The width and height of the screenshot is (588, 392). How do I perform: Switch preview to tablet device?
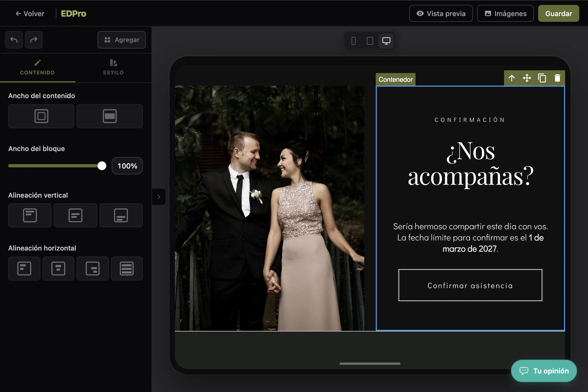click(x=370, y=41)
